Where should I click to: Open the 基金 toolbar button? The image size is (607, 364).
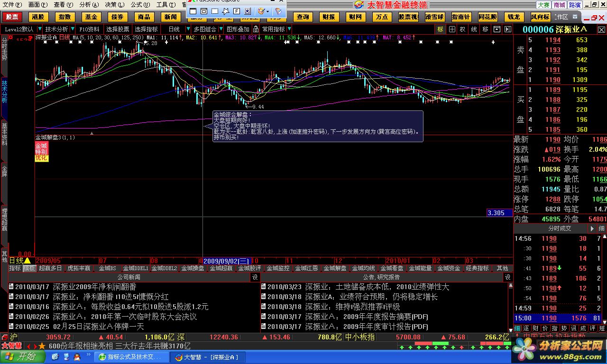tap(91, 17)
